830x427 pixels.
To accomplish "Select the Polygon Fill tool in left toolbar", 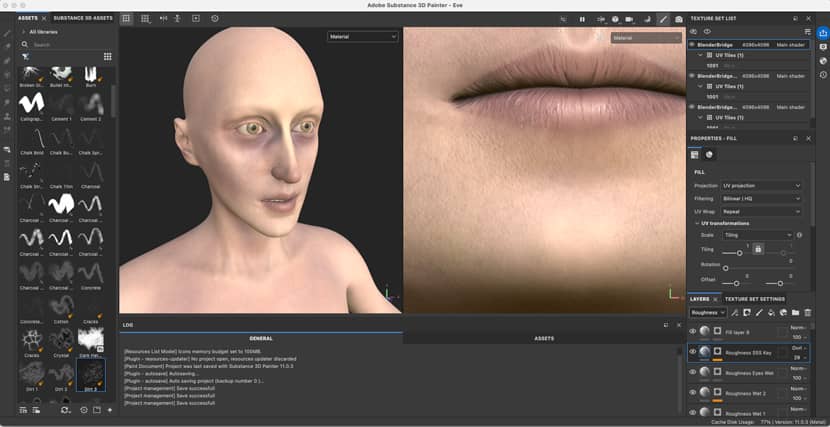I will pyautogui.click(x=7, y=75).
